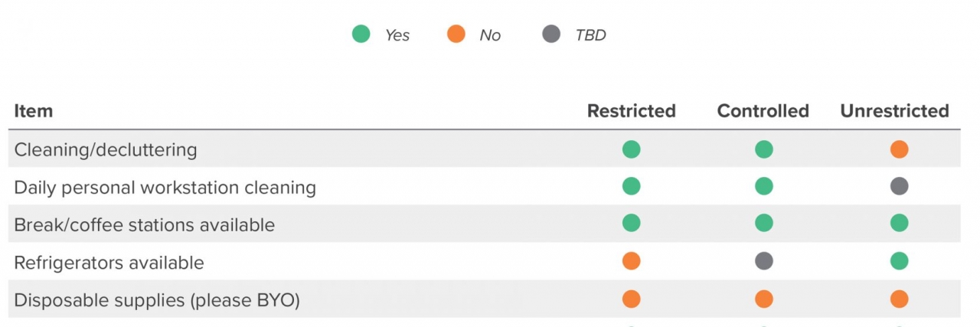This screenshot has height=327, width=980.
Task: Click Disposable supplies dot under Controlled
Action: click(764, 299)
